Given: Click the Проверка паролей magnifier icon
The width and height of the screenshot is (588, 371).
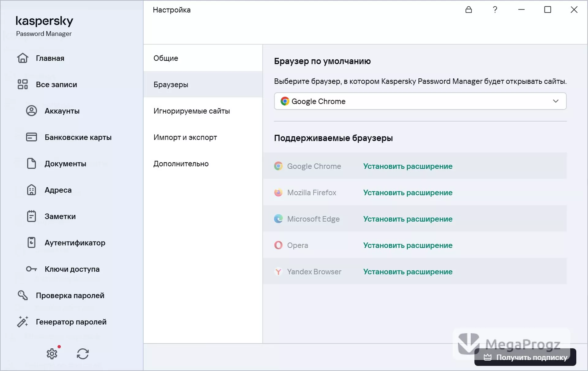Looking at the screenshot, I should (x=23, y=295).
